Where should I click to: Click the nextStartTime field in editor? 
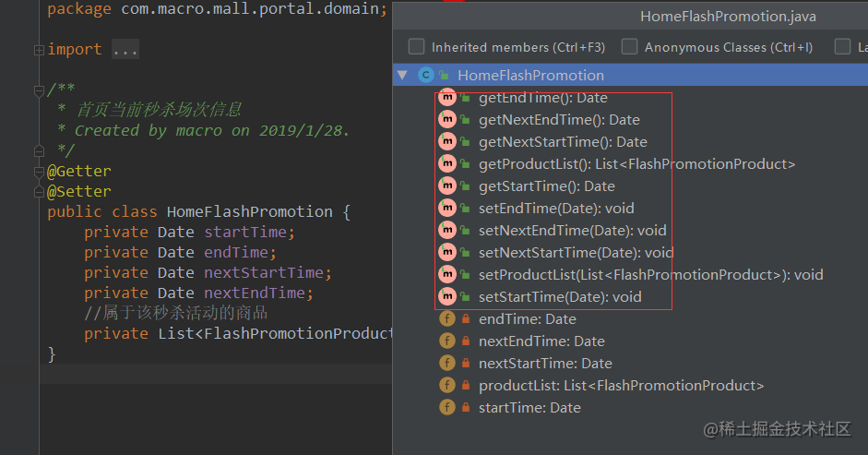click(264, 272)
